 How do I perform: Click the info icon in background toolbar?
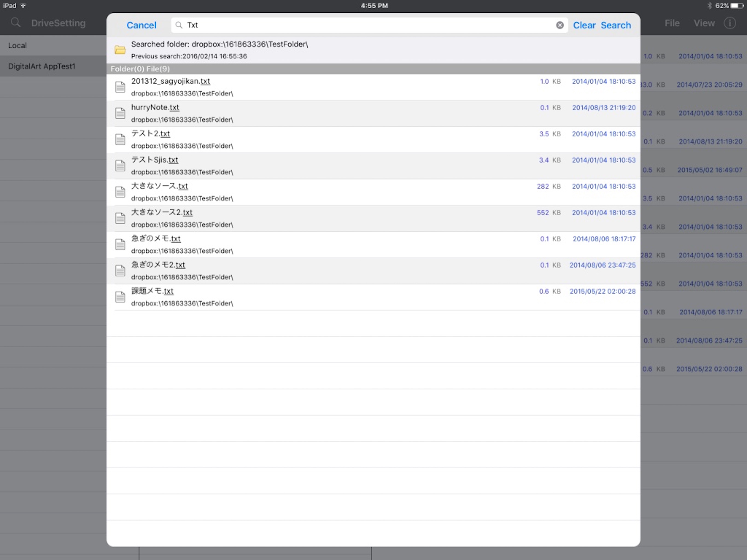tap(730, 23)
